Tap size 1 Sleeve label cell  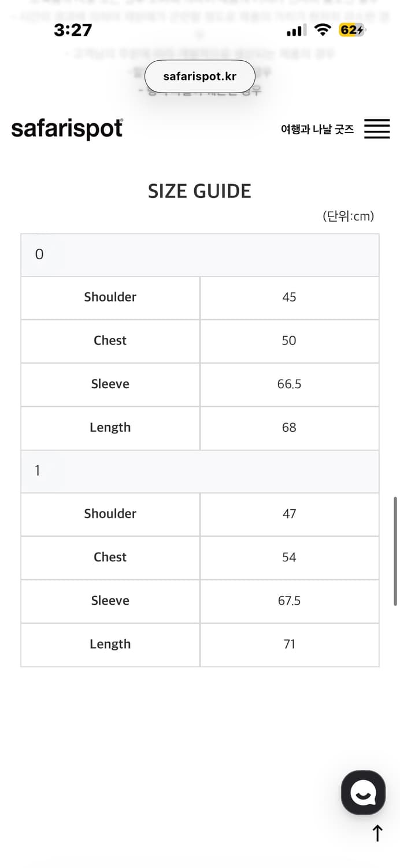pyautogui.click(x=110, y=601)
